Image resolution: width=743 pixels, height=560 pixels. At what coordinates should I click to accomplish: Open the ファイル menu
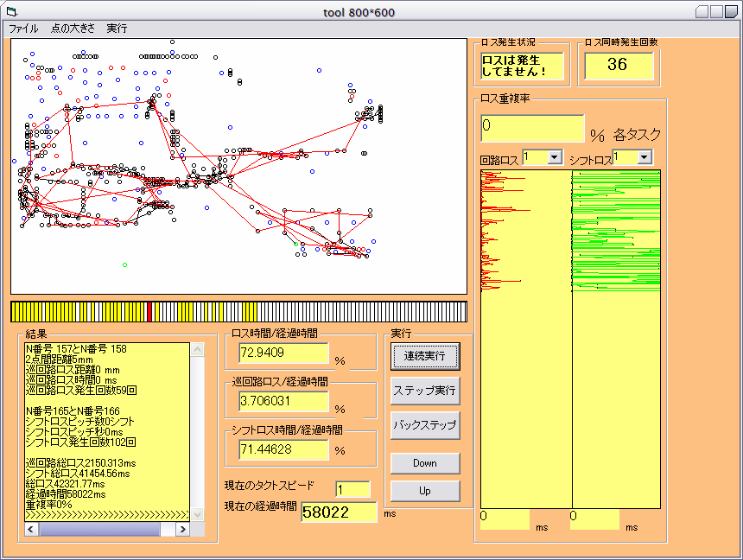point(23,29)
